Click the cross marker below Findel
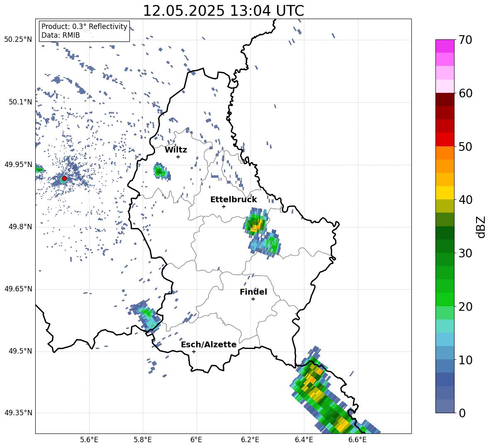 pos(253,299)
